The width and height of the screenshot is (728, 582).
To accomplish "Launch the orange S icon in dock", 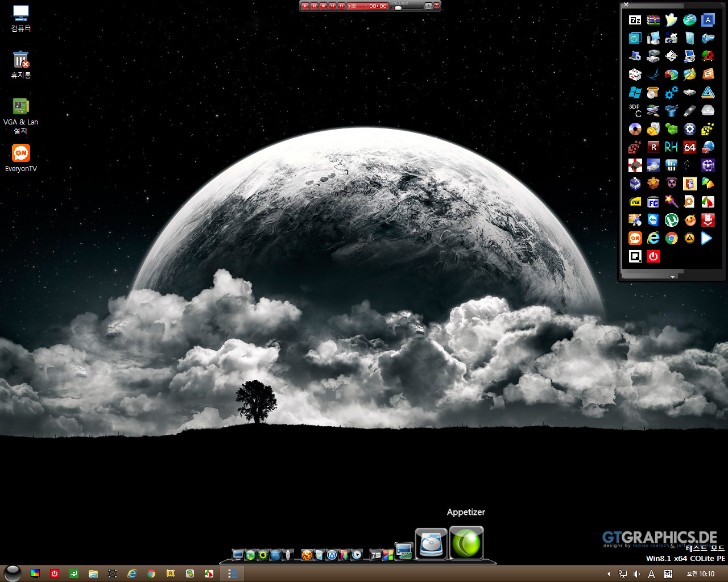I will tap(307, 555).
